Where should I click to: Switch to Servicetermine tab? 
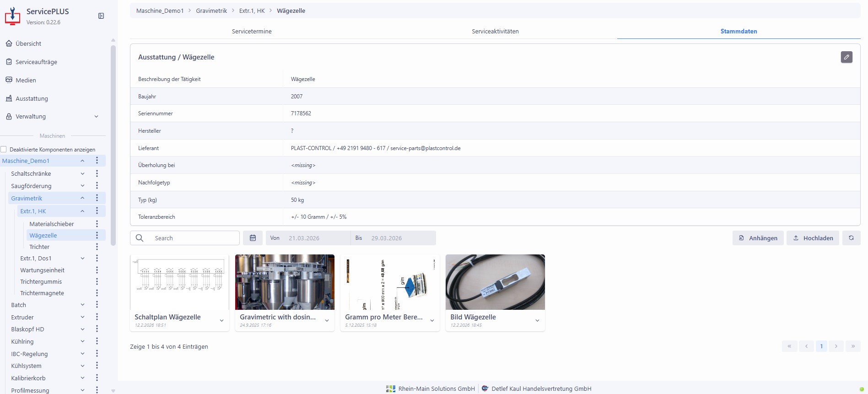coord(252,31)
